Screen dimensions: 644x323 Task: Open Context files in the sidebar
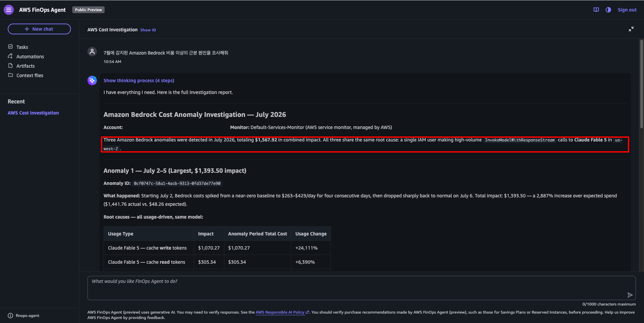pos(30,75)
